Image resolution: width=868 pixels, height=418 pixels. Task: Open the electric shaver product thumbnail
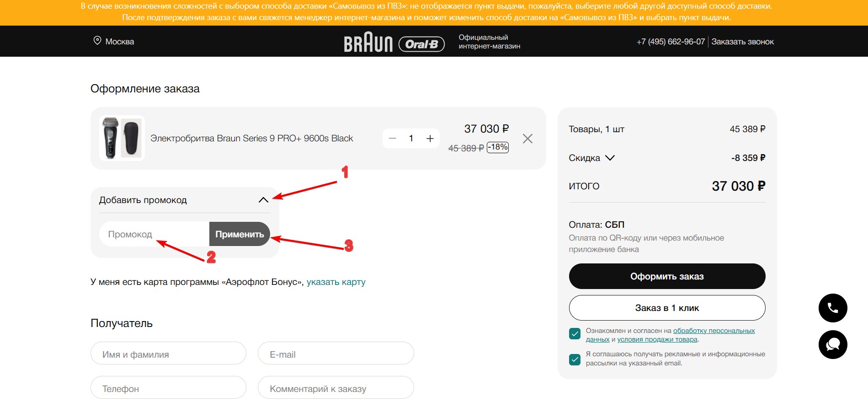122,138
